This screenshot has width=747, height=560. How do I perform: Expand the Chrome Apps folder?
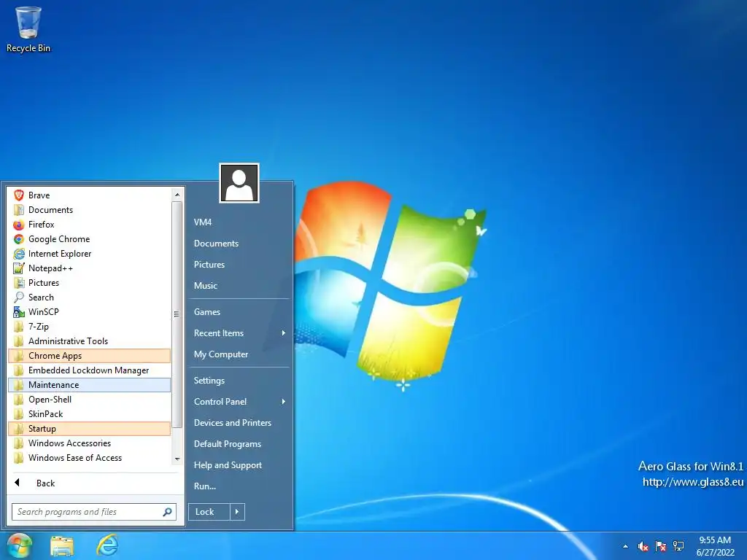click(x=89, y=356)
